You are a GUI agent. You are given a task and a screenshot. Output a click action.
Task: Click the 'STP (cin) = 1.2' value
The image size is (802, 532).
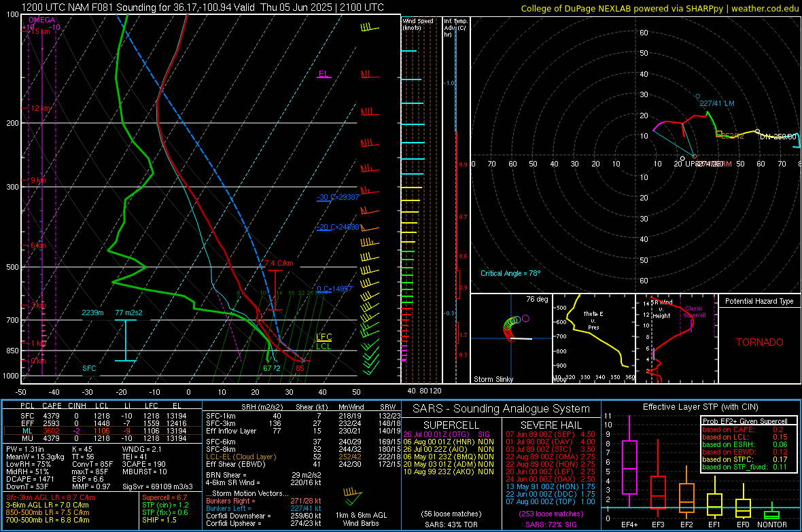(x=165, y=505)
